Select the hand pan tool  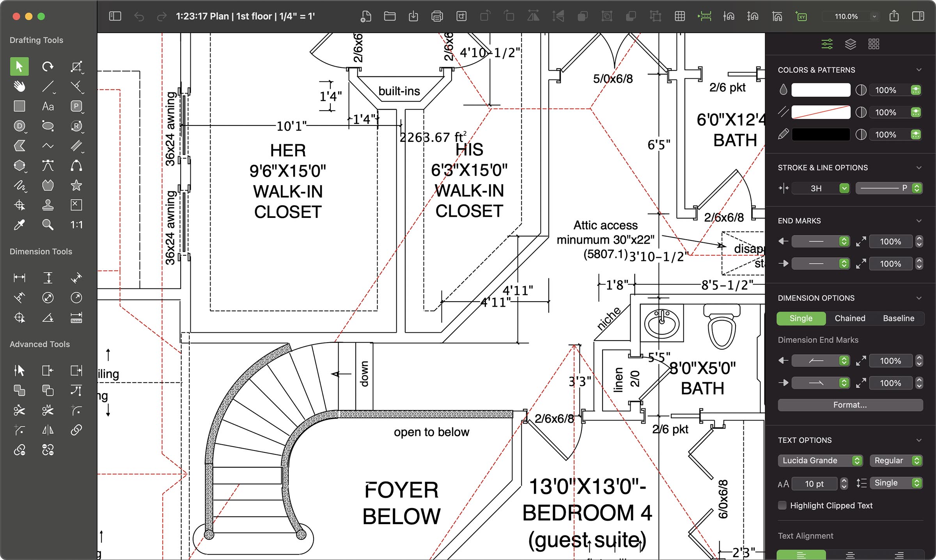[x=19, y=86]
